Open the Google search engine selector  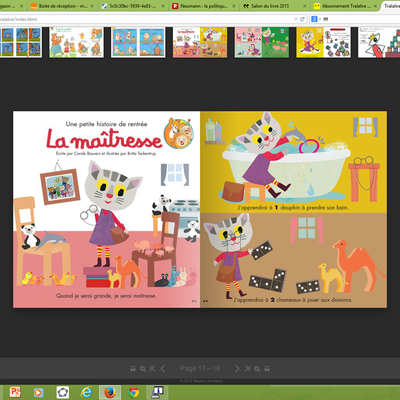[x=316, y=19]
